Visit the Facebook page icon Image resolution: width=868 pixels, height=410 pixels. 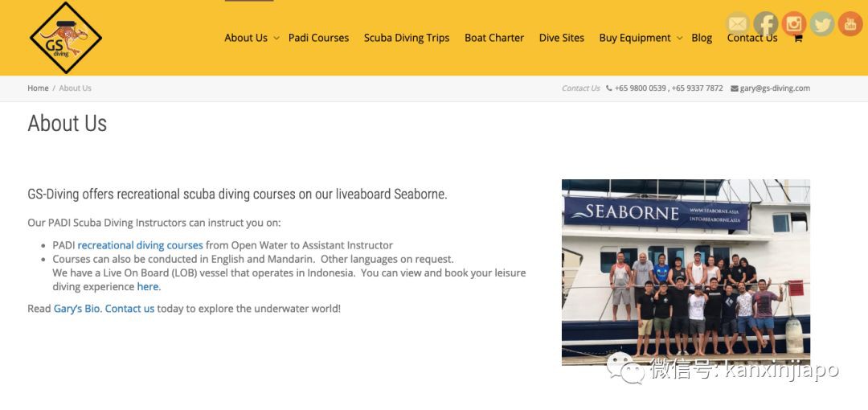point(765,24)
